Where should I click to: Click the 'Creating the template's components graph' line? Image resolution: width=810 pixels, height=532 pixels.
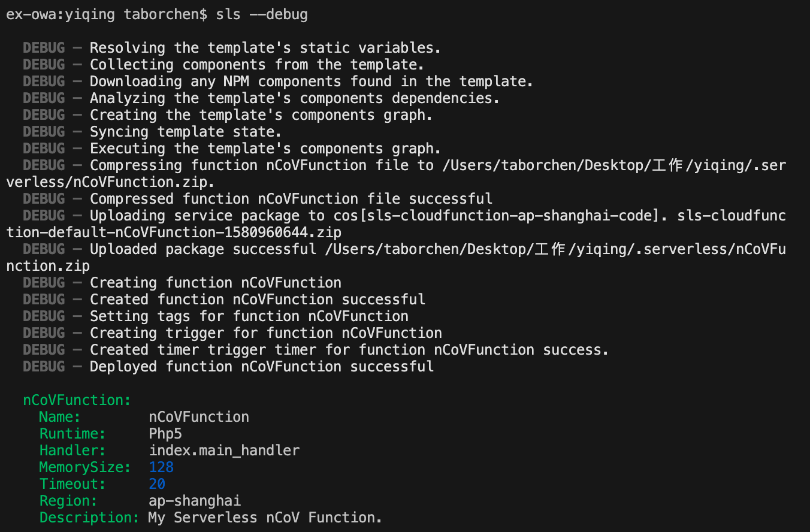point(261,115)
